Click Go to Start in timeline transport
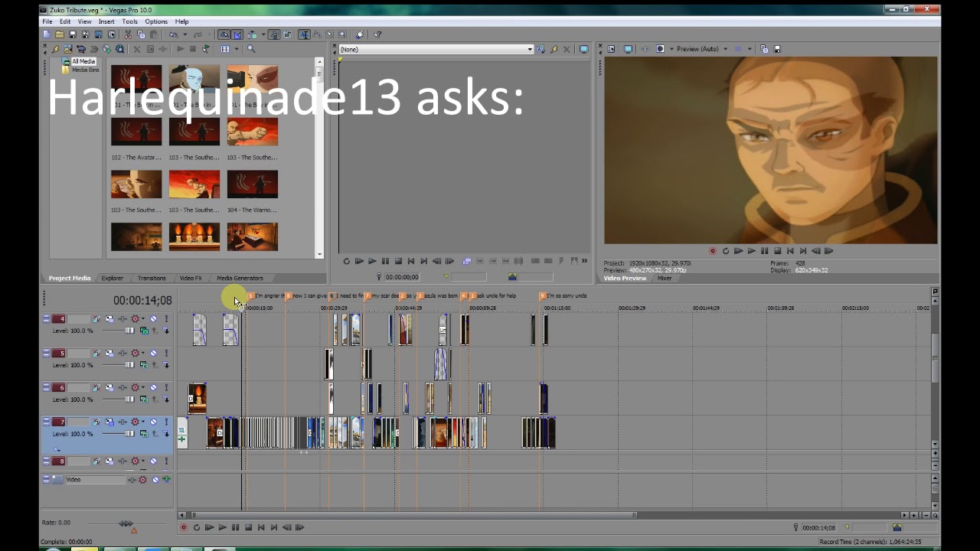 [261, 527]
